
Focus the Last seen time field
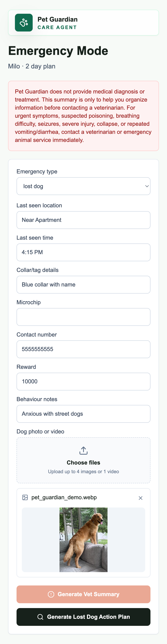coord(83,252)
